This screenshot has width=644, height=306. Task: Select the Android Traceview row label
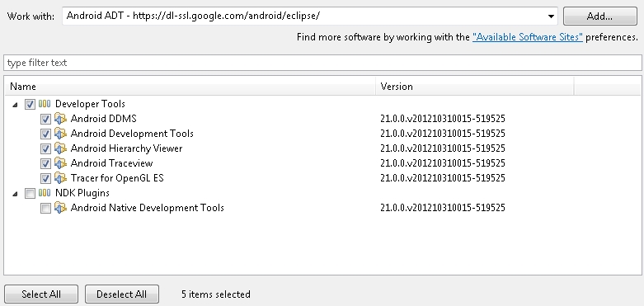[111, 163]
